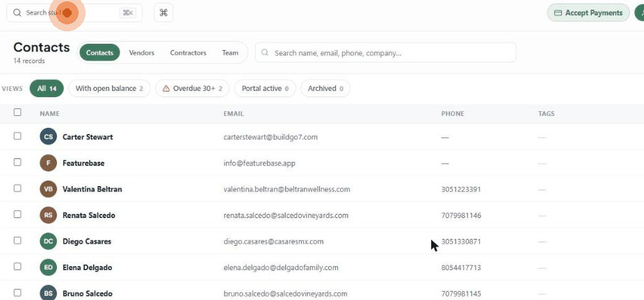The height and width of the screenshot is (300, 644).
Task: Filter by Portal active view
Action: click(265, 88)
